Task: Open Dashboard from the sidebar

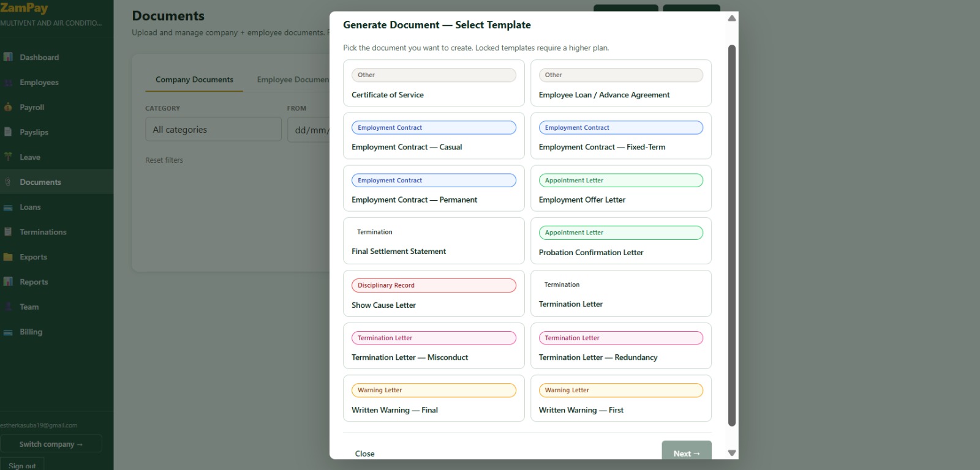Action: pos(56,57)
